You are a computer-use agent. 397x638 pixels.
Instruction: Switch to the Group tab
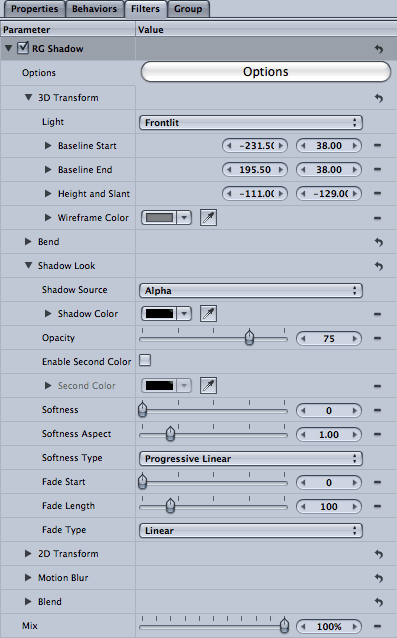point(188,9)
